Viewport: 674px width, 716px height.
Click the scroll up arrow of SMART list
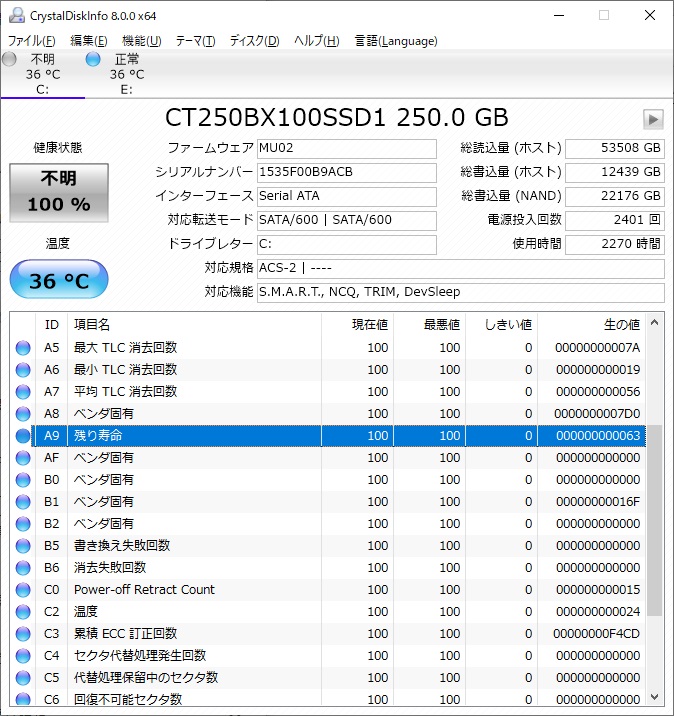[654, 322]
